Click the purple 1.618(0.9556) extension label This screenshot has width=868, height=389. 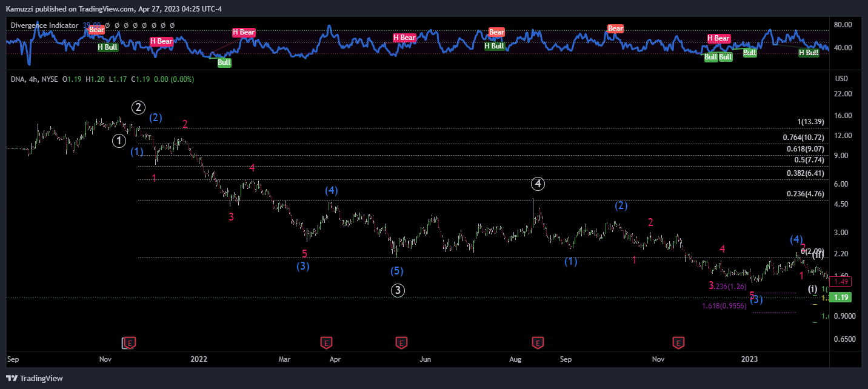pos(724,306)
